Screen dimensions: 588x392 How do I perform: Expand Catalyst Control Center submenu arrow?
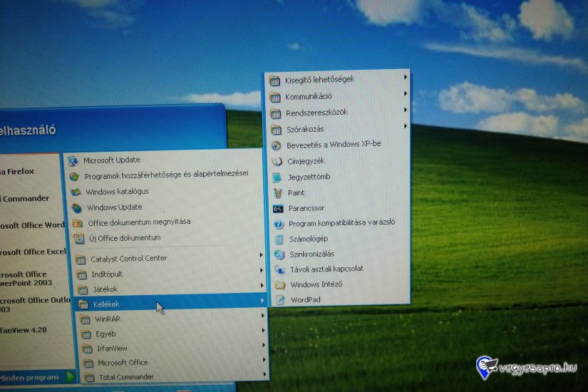click(262, 255)
